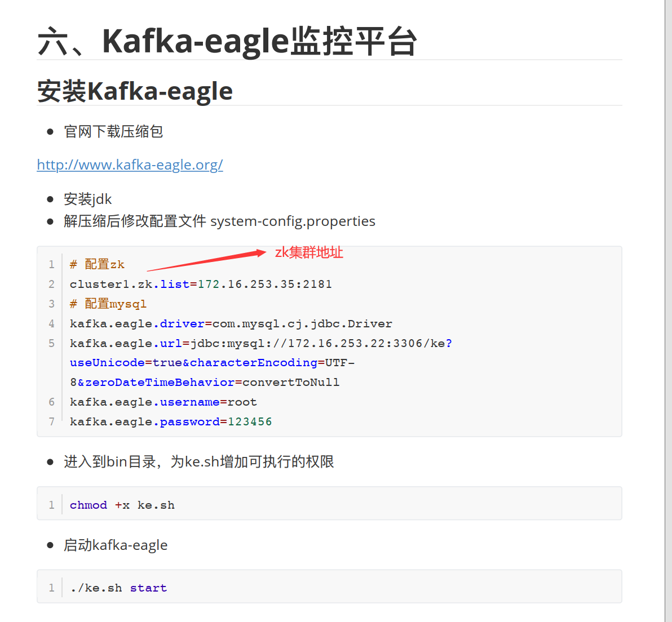Click the kafka.eagle.username=root line

[163, 402]
